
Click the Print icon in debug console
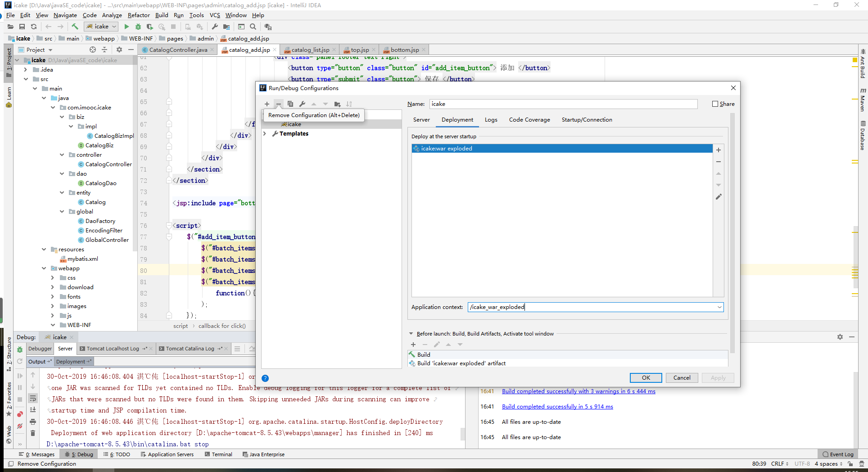tap(33, 422)
